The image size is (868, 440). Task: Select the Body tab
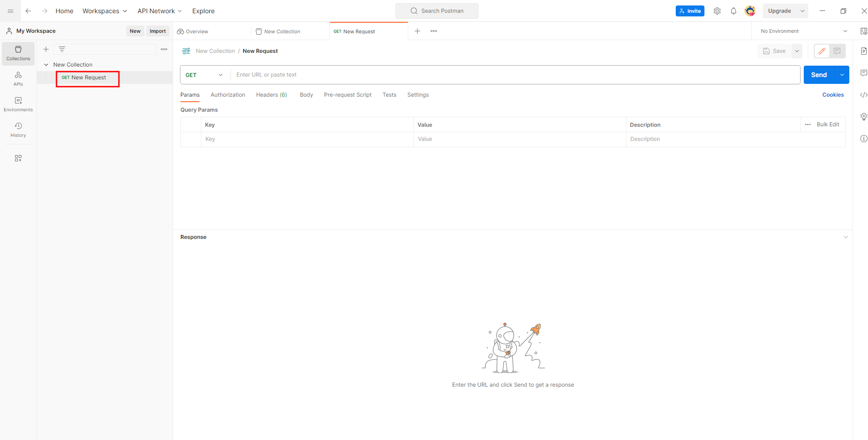tap(306, 95)
